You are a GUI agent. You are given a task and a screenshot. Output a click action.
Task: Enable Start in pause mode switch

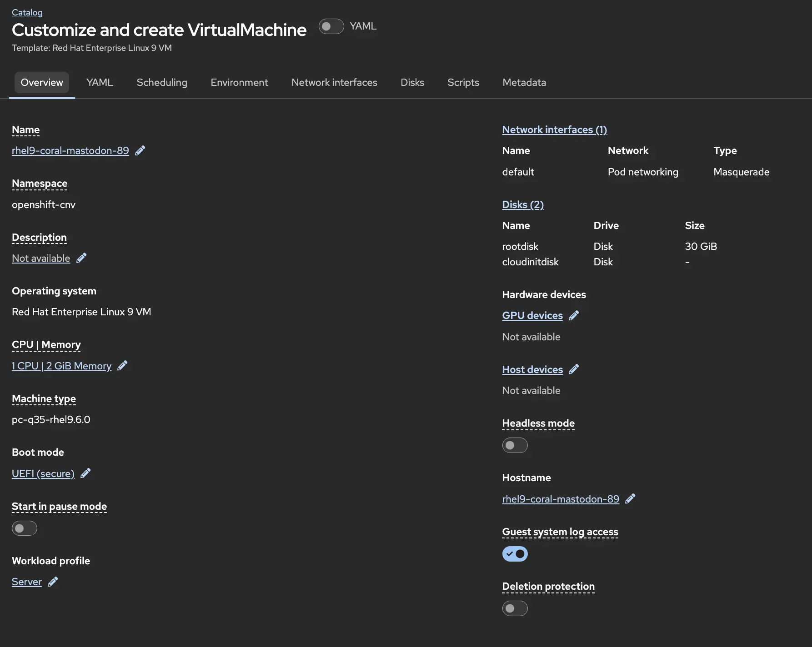(x=25, y=528)
